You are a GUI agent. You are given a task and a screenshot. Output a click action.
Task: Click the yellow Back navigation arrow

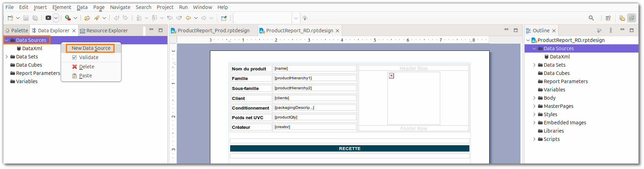point(188,18)
